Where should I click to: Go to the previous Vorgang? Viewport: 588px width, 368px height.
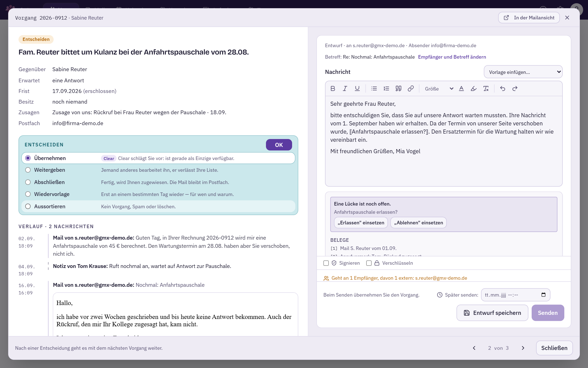pyautogui.click(x=474, y=348)
